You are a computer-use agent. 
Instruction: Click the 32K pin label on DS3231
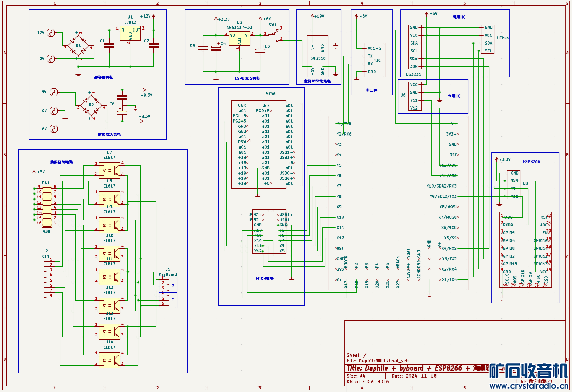[x=413, y=66]
